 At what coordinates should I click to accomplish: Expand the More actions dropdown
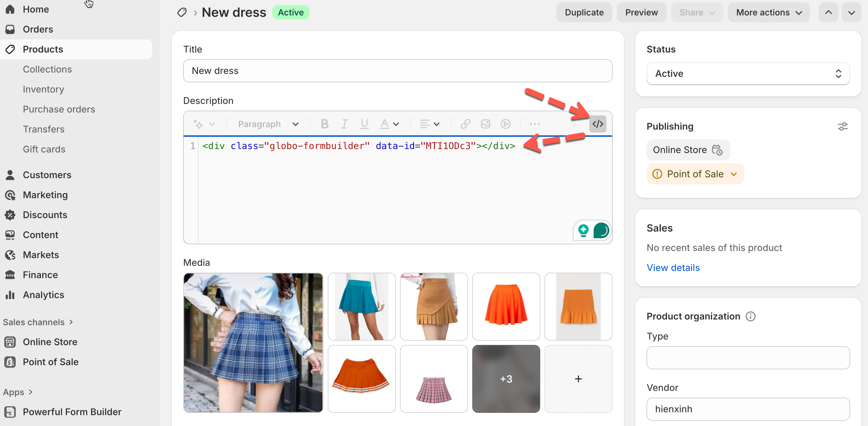pyautogui.click(x=768, y=13)
